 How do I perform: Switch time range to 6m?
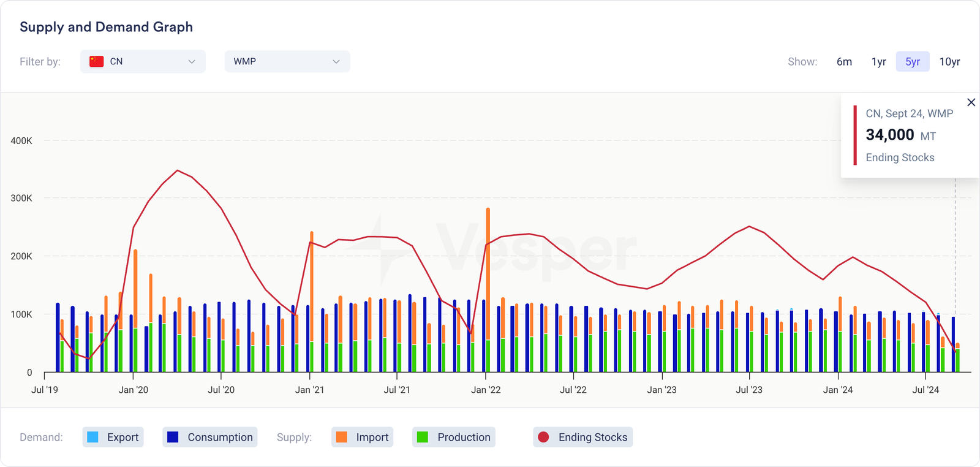point(844,61)
